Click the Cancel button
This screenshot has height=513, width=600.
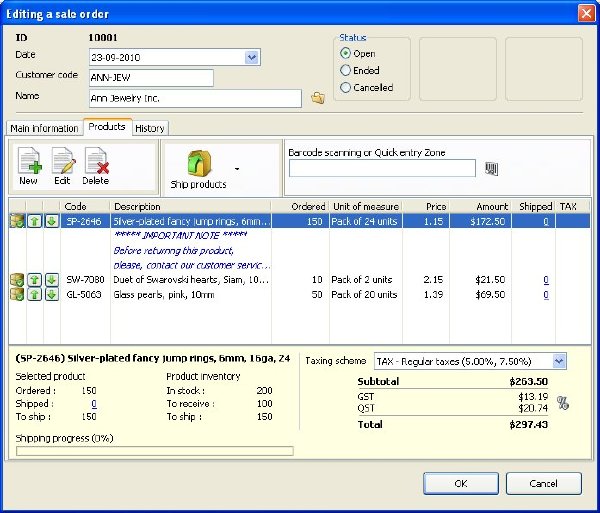[x=543, y=483]
